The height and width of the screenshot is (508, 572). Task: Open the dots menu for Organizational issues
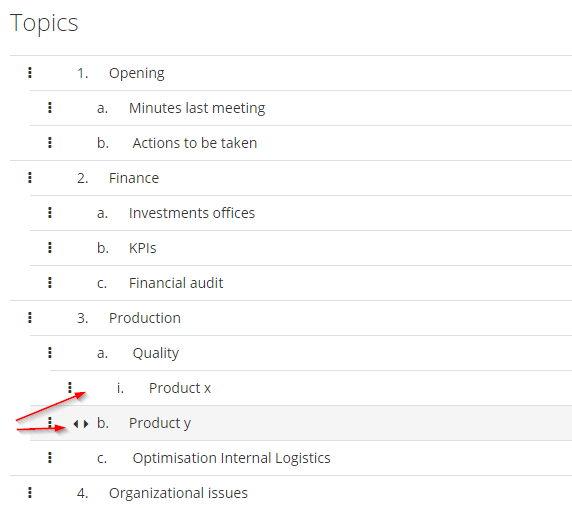30,493
